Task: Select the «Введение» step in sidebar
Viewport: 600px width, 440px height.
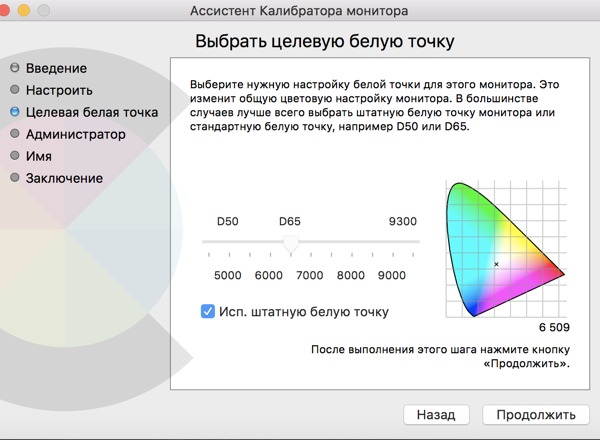Action: tap(56, 68)
